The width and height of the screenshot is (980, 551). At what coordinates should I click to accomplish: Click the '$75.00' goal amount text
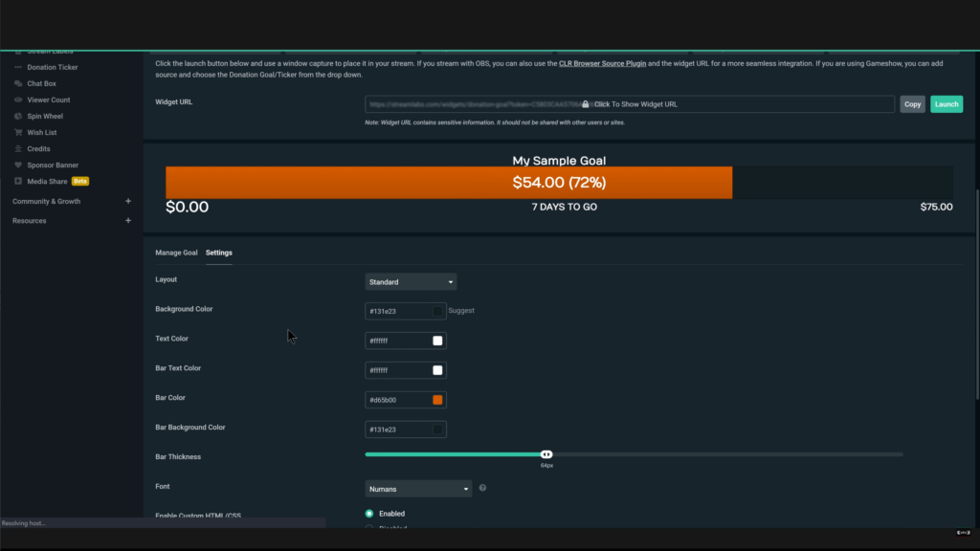click(x=936, y=207)
